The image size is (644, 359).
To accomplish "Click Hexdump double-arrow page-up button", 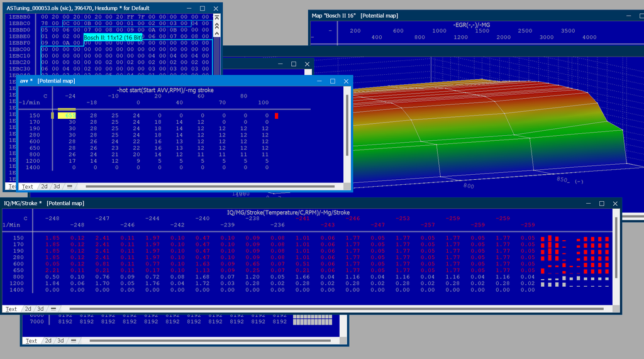I will click(217, 26).
